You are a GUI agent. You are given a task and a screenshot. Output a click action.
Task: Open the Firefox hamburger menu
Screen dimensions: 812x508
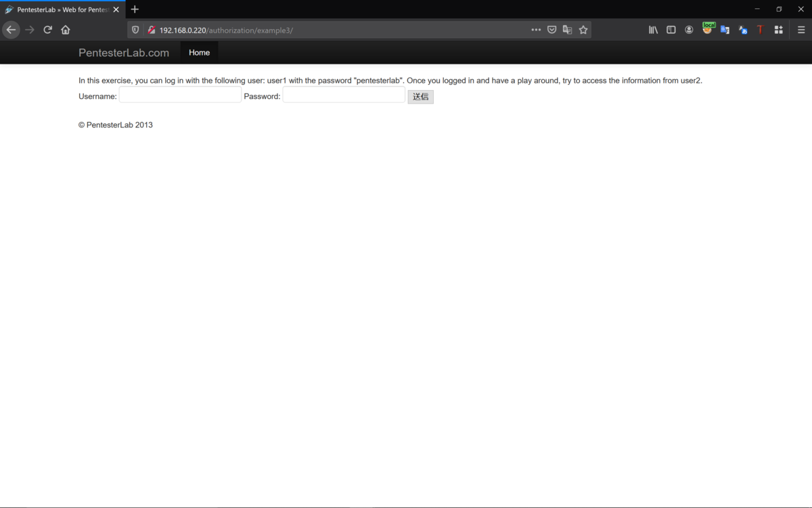coord(801,30)
